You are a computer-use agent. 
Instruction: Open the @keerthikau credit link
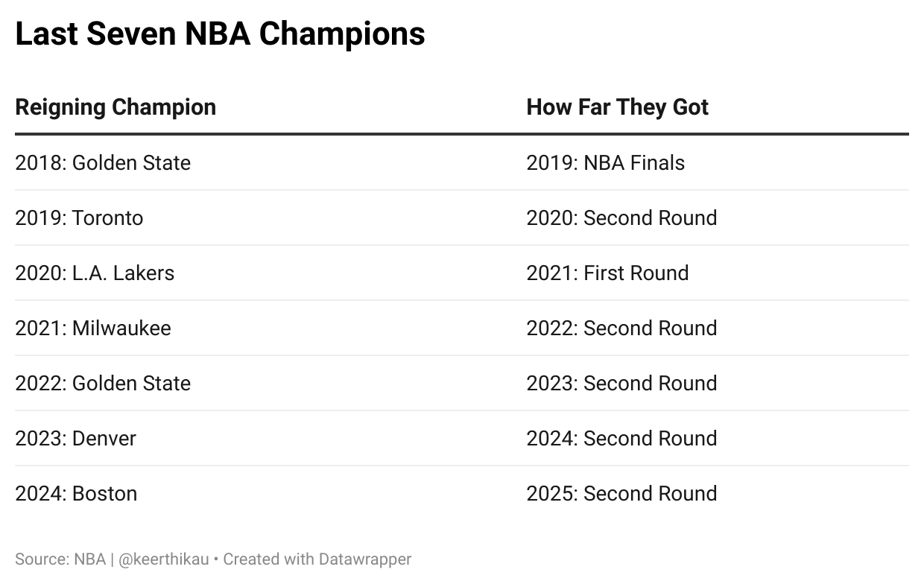pyautogui.click(x=164, y=559)
